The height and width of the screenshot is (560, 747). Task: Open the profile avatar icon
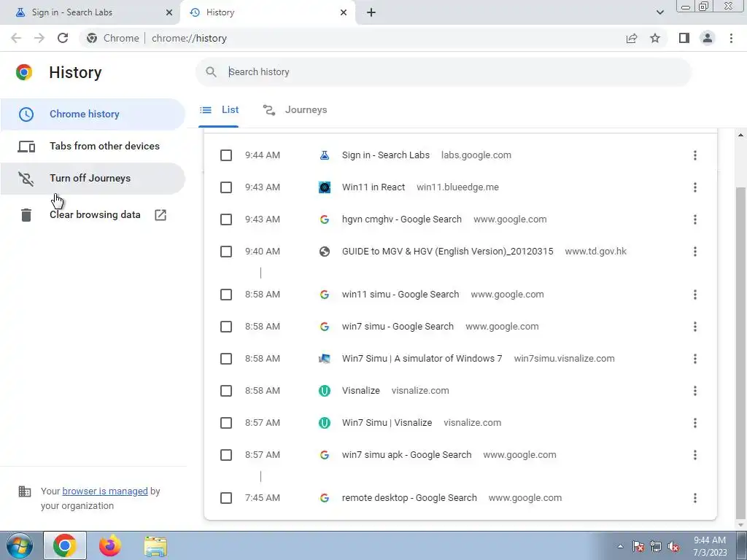(x=708, y=38)
